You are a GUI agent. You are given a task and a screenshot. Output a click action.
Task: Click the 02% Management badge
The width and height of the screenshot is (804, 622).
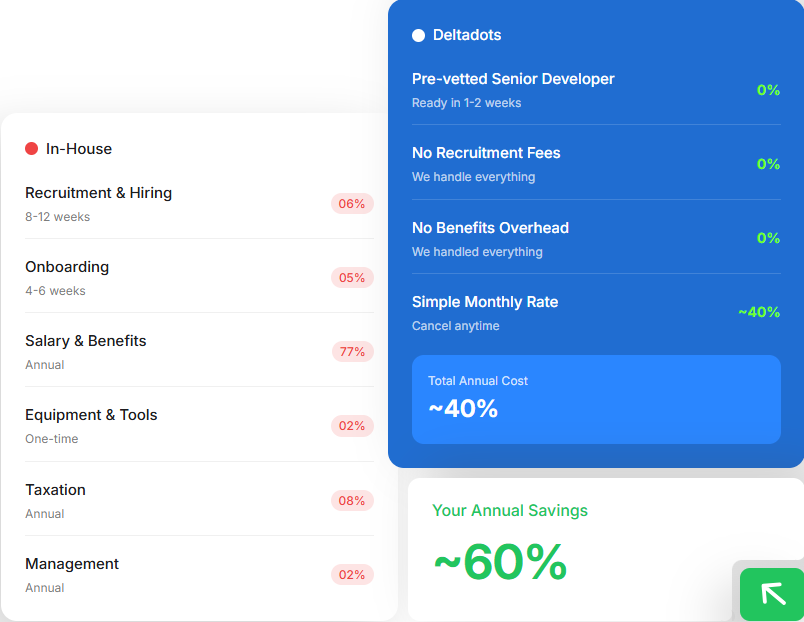[x=352, y=575]
